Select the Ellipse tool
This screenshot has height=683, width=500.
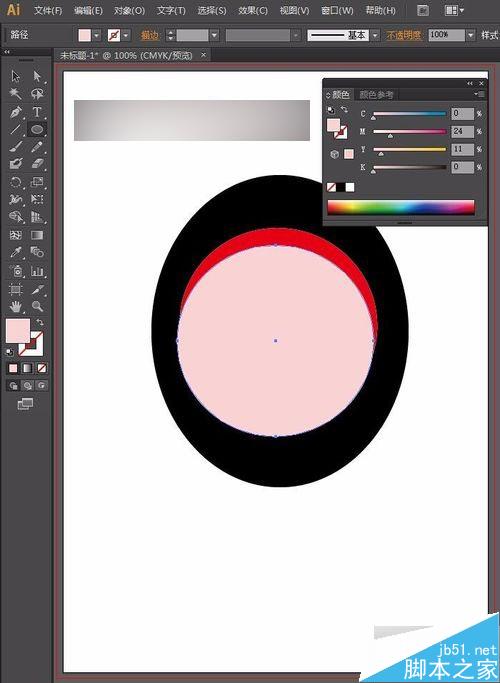[x=37, y=129]
